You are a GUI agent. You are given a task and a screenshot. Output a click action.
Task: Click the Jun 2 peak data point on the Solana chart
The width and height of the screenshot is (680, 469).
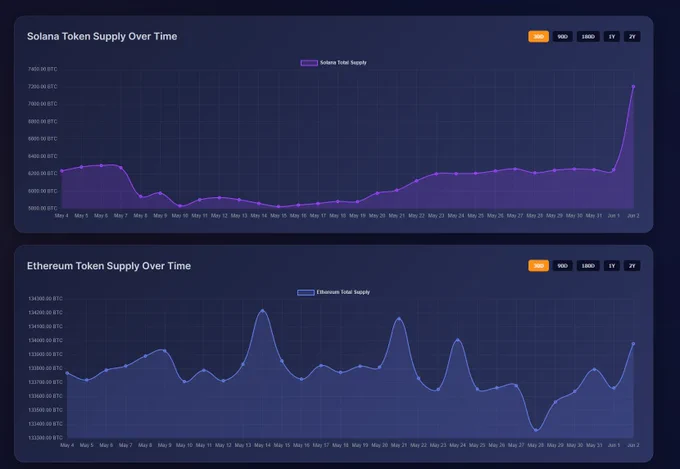click(x=633, y=87)
